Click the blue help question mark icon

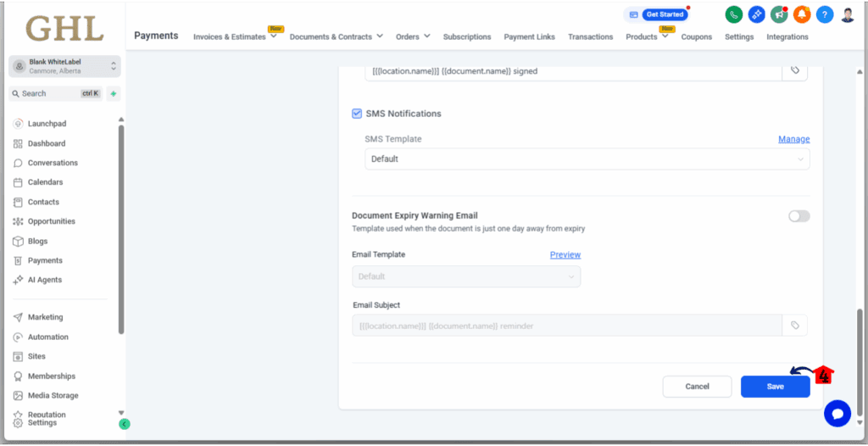[x=825, y=15]
